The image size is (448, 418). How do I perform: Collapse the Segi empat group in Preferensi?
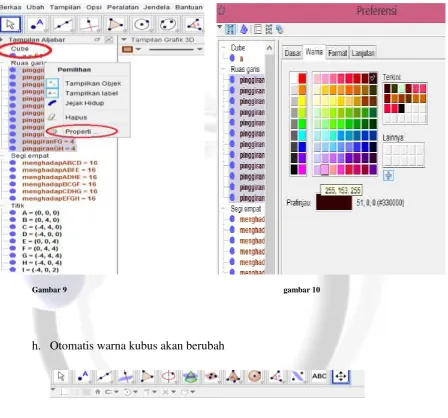coord(223,209)
